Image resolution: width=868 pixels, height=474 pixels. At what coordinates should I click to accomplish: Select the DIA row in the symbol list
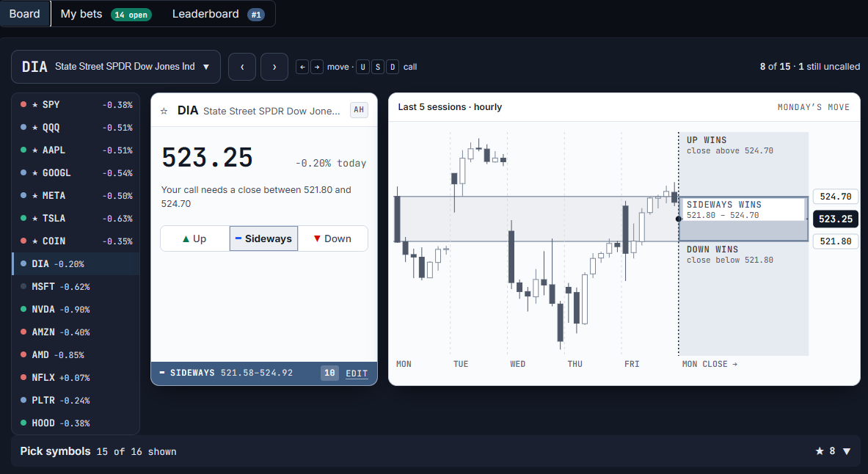click(x=76, y=264)
